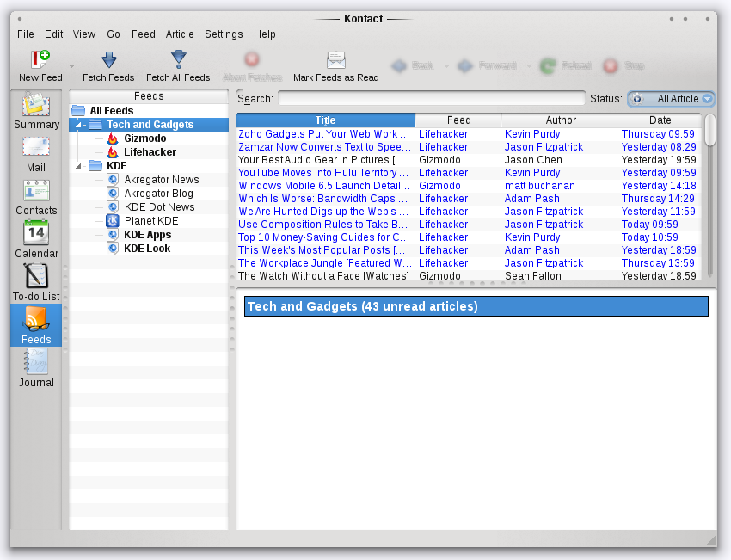This screenshot has width=731, height=560.
Task: Switch to the Calendar module
Action: pos(36,234)
